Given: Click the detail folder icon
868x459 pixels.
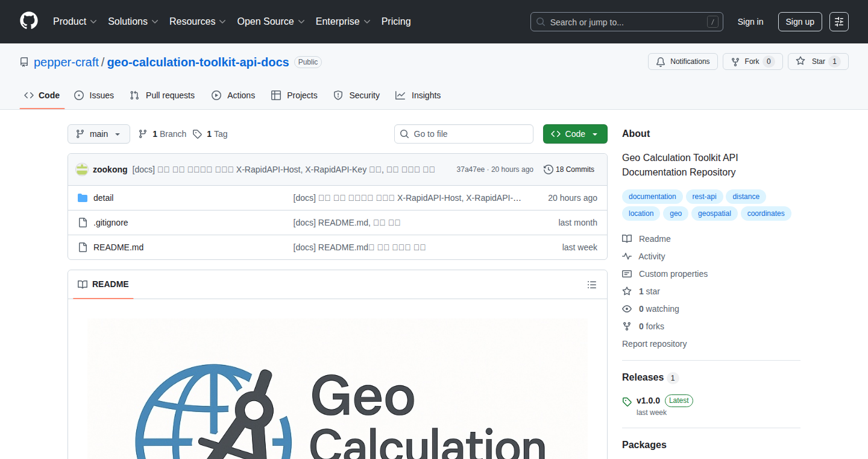Looking at the screenshot, I should pyautogui.click(x=83, y=198).
